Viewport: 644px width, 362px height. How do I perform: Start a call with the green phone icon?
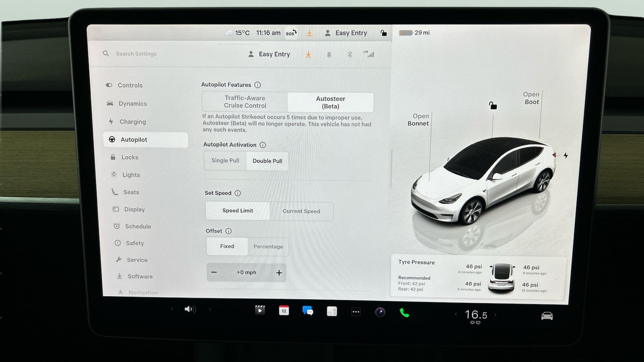pos(404,313)
